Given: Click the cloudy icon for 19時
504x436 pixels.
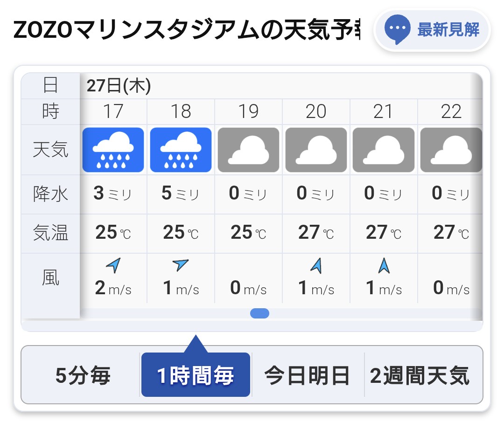Looking at the screenshot, I should point(248,150).
